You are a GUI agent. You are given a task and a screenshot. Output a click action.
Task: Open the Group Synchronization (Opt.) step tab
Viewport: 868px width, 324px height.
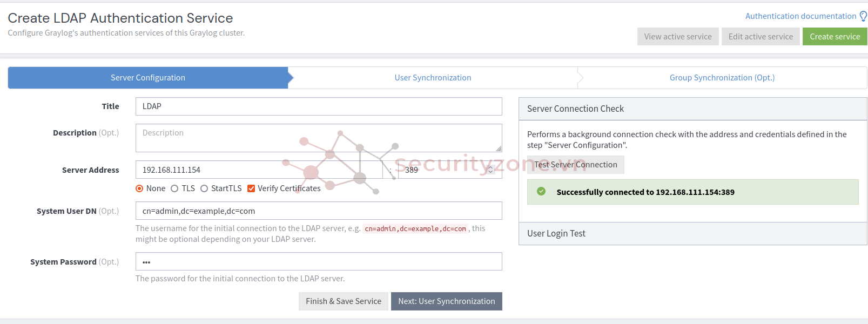pyautogui.click(x=722, y=78)
